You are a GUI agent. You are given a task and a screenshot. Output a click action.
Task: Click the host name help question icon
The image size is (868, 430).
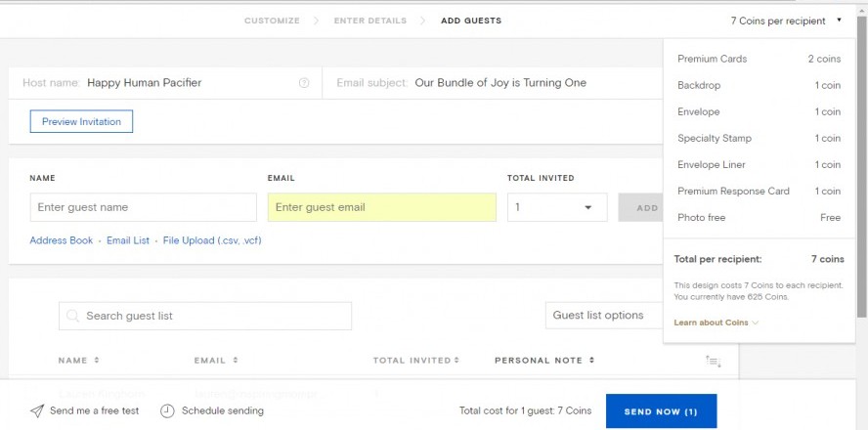tap(304, 83)
